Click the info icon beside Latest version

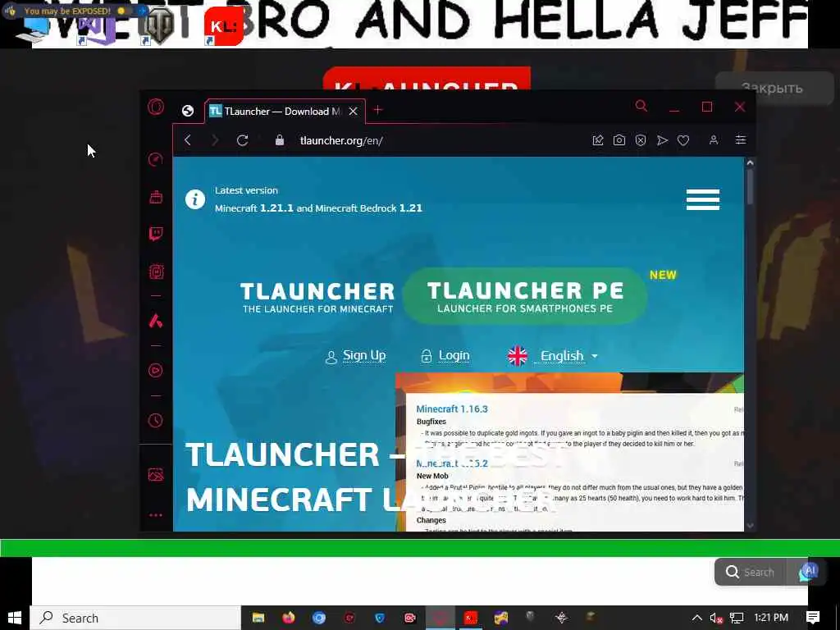[x=195, y=199]
